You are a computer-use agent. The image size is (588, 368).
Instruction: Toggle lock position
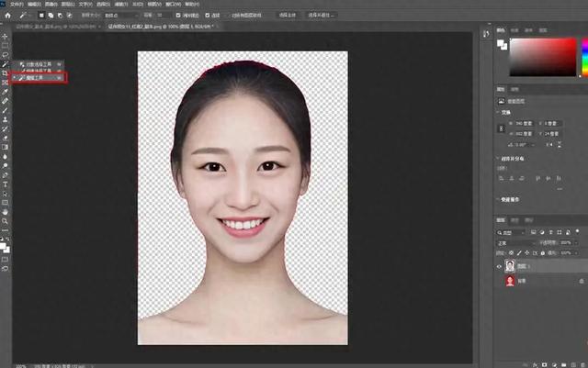point(527,253)
